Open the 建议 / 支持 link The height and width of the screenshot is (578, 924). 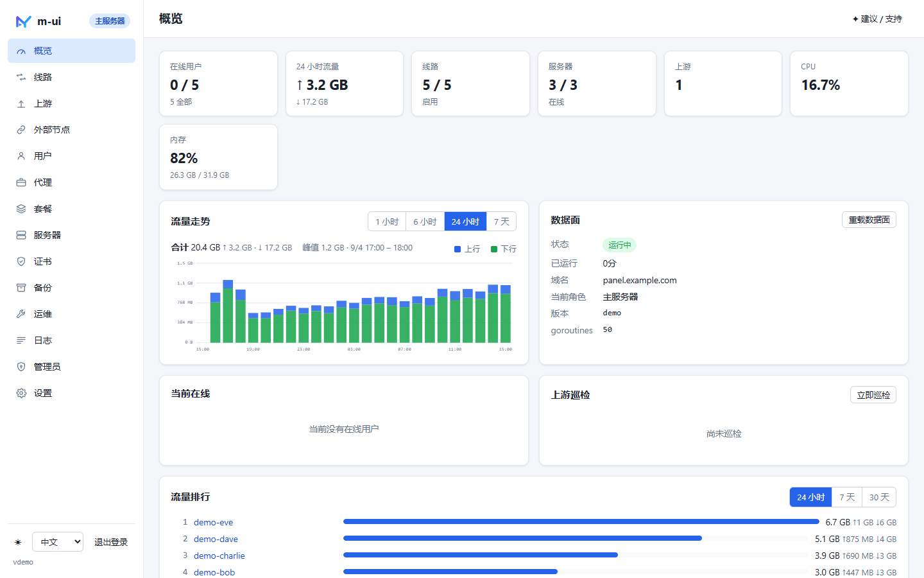coord(877,19)
